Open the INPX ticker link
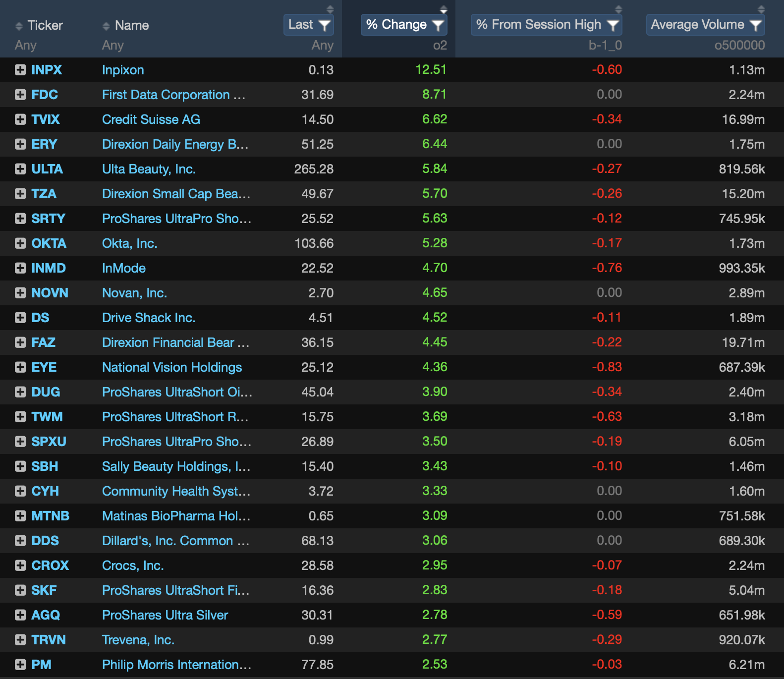Screen dimensions: 784x679 point(47,70)
